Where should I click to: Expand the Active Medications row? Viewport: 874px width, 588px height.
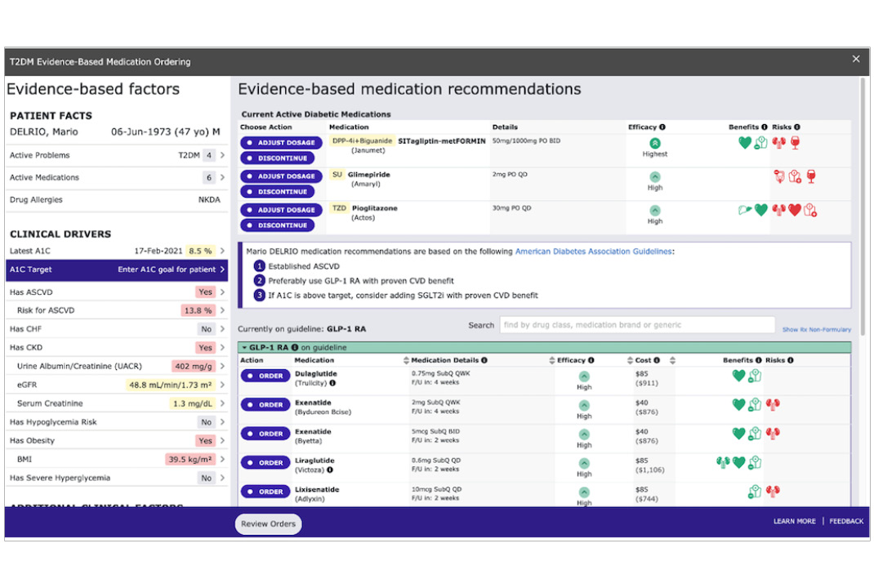[222, 177]
